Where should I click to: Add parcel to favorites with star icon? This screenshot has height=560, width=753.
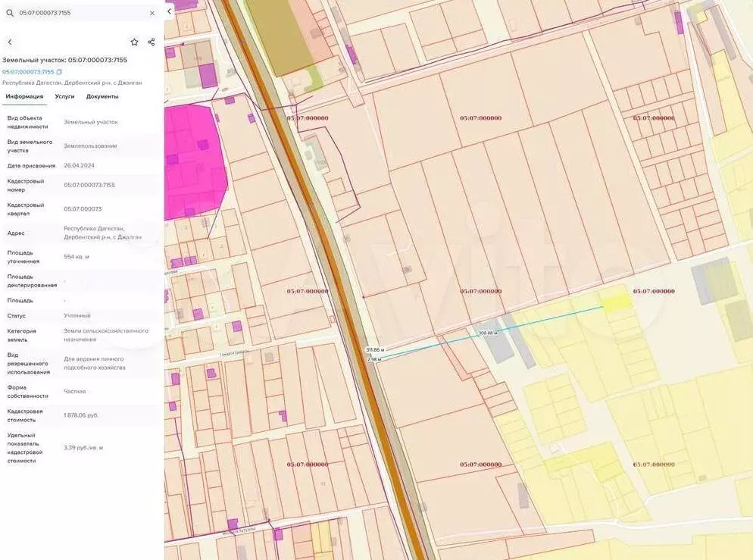(135, 42)
